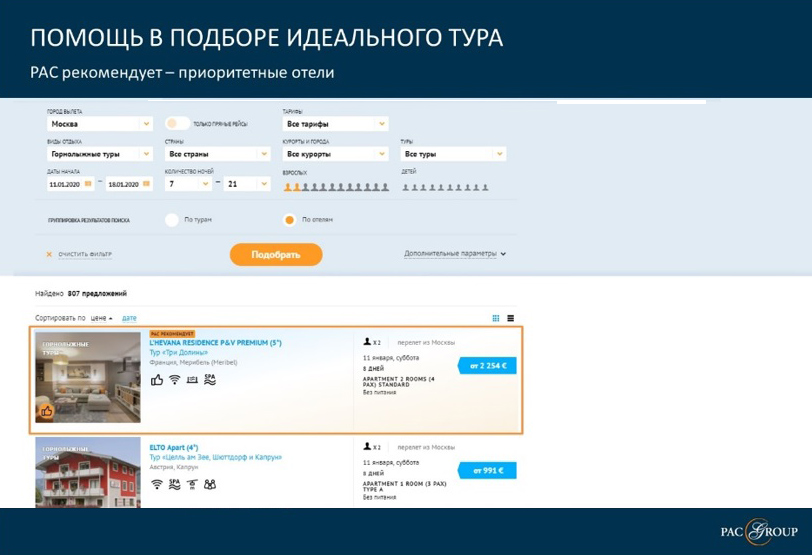Screen dimensions: 812x555
Task: Open calendar icon for start date 11.01.2020
Action: 88,184
